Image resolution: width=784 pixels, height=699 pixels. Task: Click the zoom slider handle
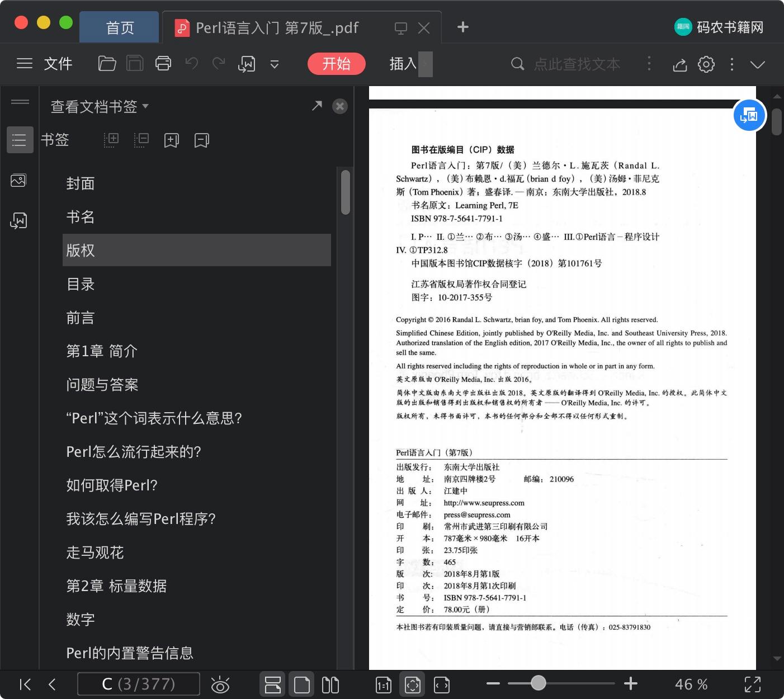click(x=539, y=683)
